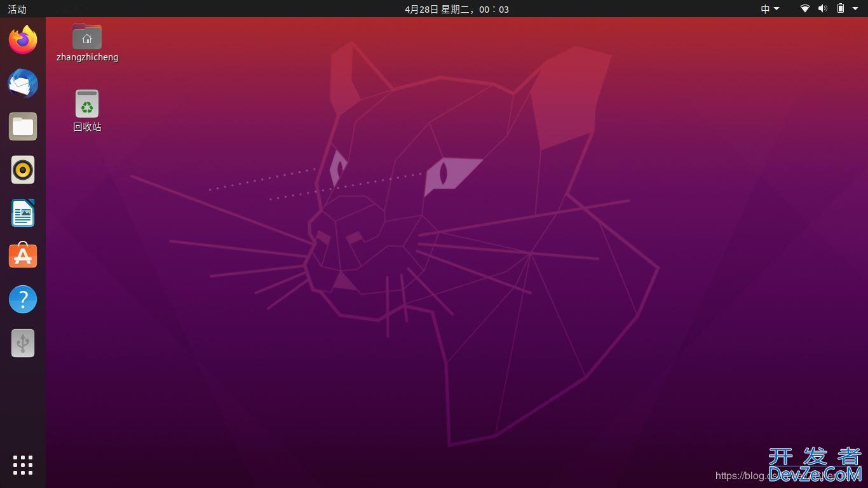This screenshot has width=868, height=488.
Task: Click the battery status icon
Action: pyautogui.click(x=841, y=9)
